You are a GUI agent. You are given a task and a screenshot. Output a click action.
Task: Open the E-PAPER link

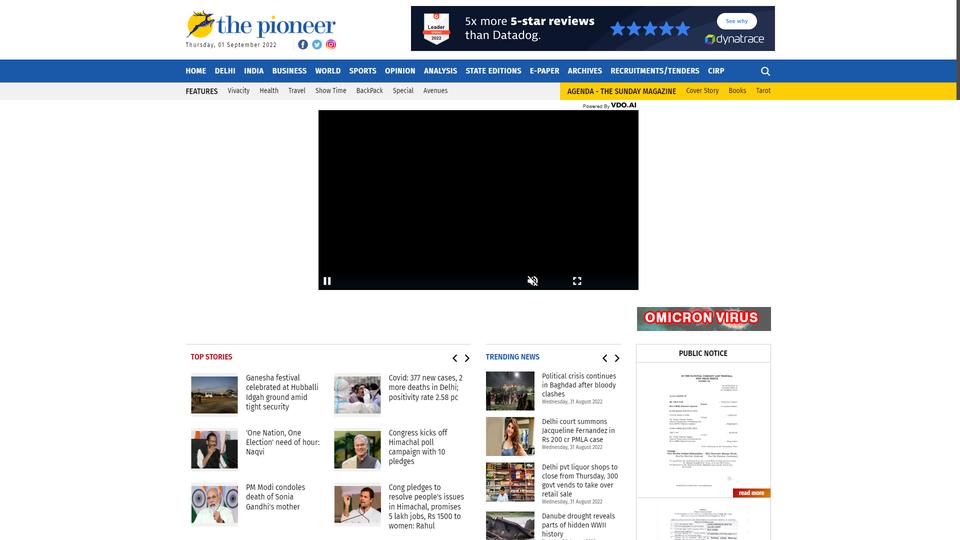point(544,71)
